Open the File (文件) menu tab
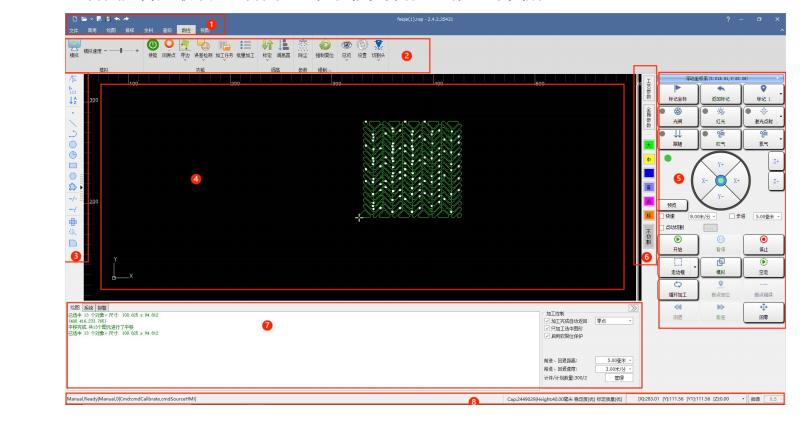The height and width of the screenshot is (428, 808). click(74, 30)
